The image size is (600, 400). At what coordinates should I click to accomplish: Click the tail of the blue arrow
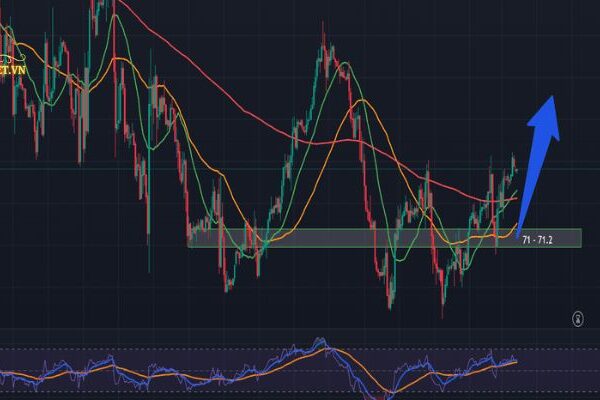(x=521, y=236)
